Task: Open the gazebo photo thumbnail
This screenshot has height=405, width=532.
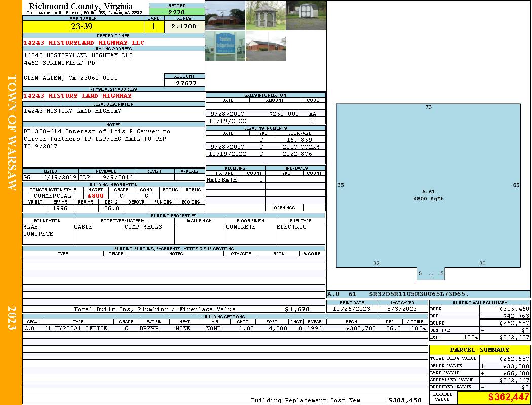Action: click(265, 15)
